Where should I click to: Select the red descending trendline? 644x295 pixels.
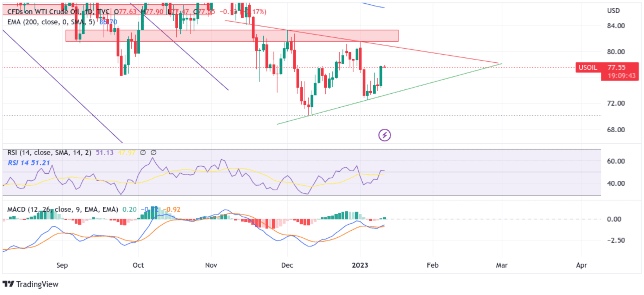[x=362, y=42]
